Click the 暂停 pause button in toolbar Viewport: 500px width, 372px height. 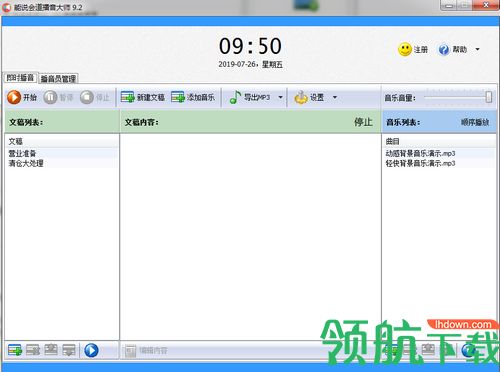tap(58, 97)
